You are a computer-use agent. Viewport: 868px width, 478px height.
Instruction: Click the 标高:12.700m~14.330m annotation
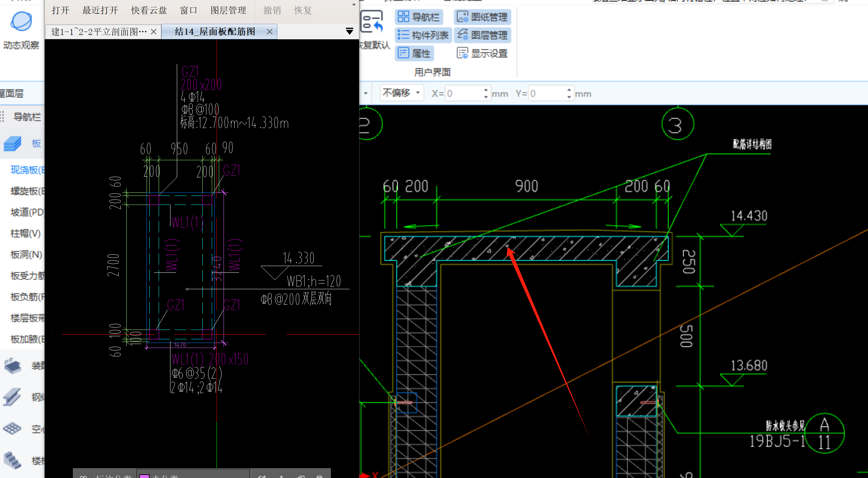tap(235, 123)
